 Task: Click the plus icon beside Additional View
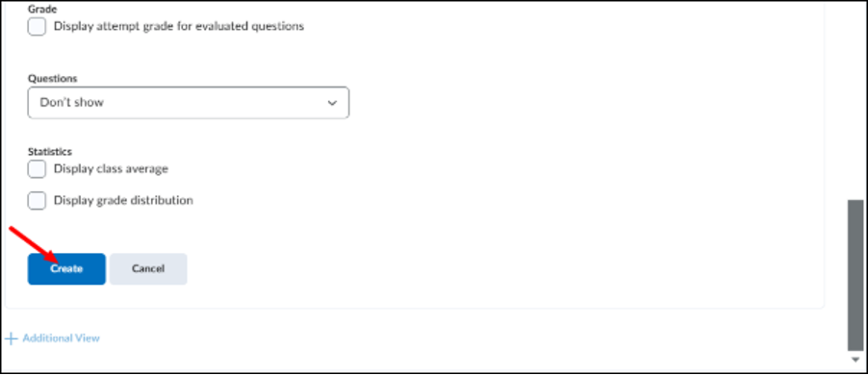[12, 337]
